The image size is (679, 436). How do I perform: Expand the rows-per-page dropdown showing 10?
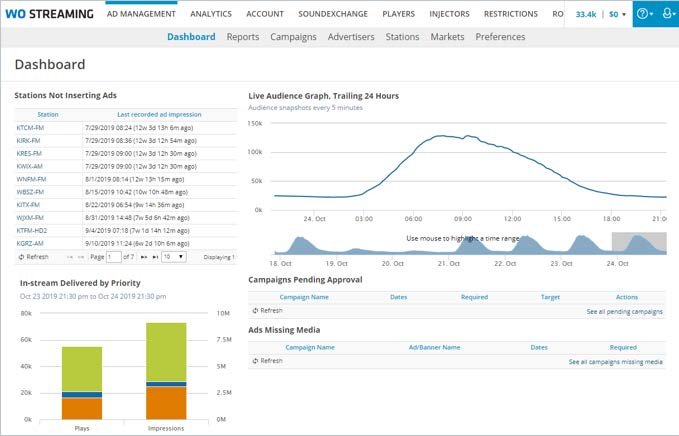(x=173, y=257)
